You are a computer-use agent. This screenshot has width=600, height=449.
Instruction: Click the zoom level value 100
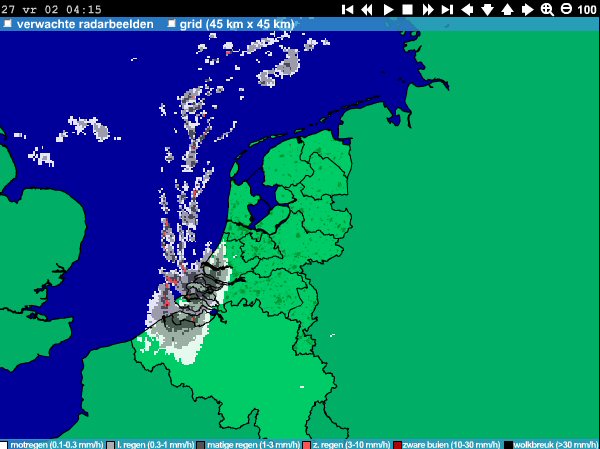coord(587,9)
